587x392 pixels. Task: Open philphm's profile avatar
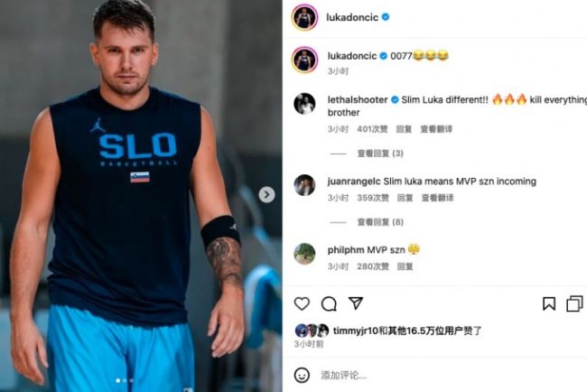(304, 254)
